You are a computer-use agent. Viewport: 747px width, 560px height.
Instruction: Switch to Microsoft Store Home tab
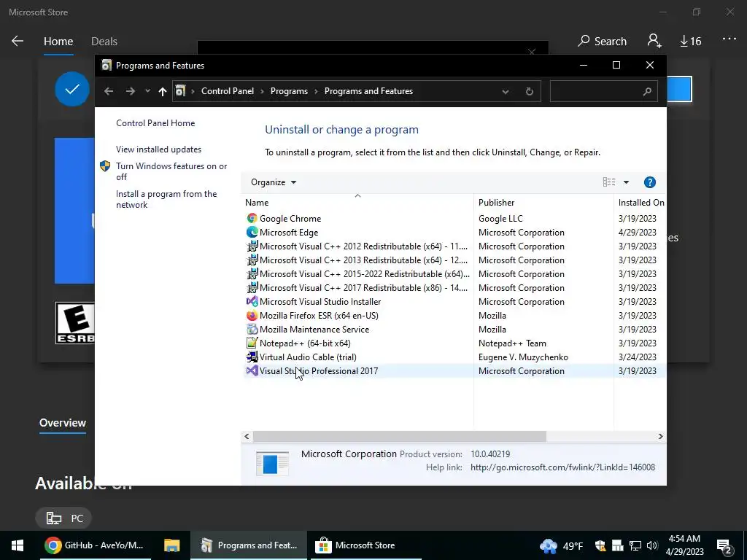pos(58,42)
